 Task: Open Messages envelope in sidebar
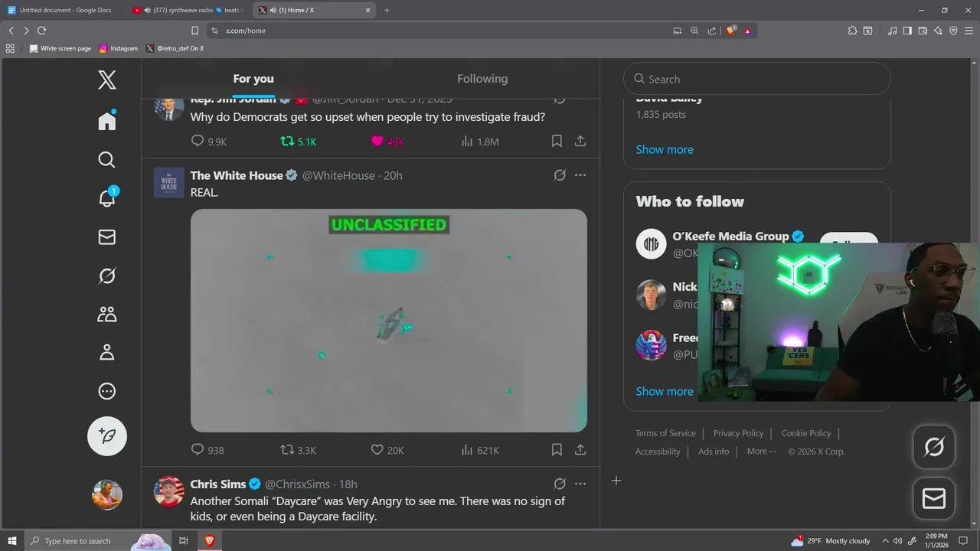(x=107, y=237)
